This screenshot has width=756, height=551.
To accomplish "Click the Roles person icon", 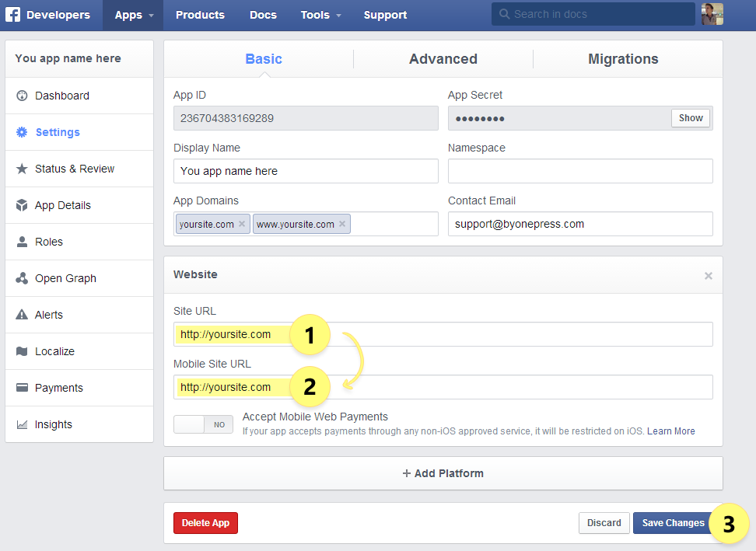I will (22, 242).
